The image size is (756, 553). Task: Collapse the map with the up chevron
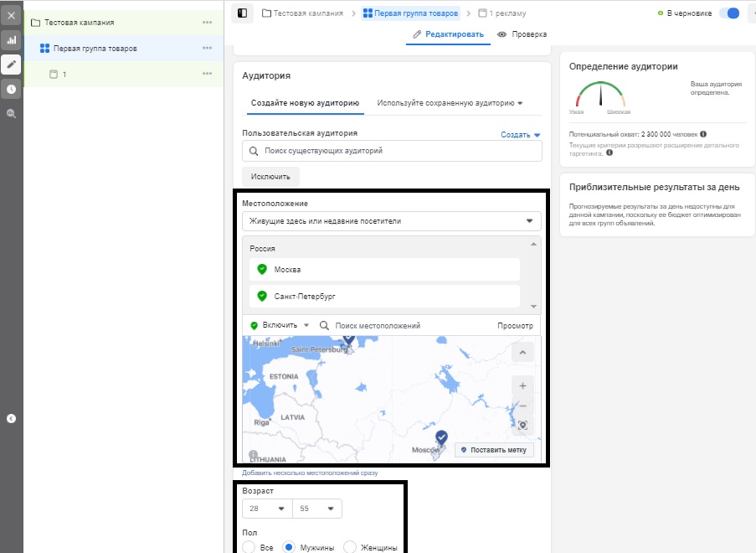click(522, 353)
